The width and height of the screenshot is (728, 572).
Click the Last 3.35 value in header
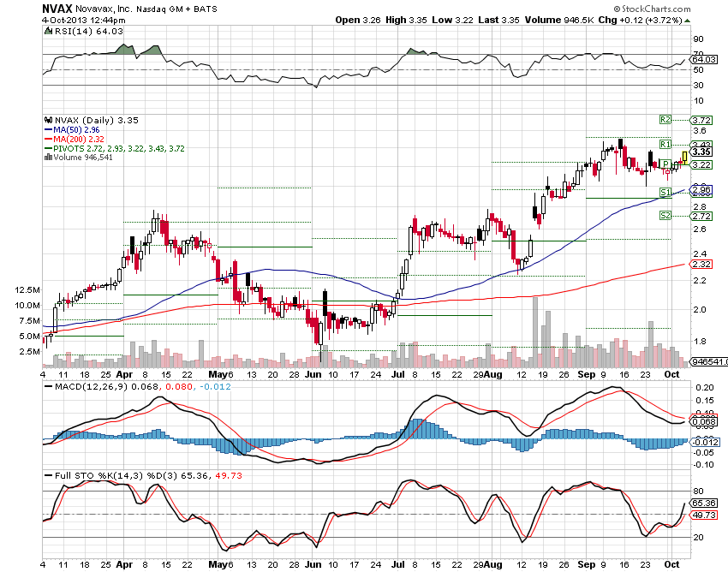click(498, 20)
